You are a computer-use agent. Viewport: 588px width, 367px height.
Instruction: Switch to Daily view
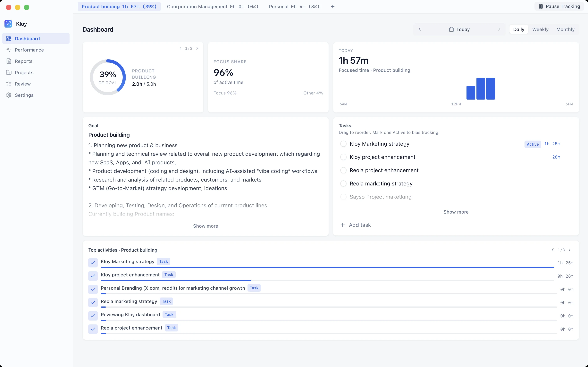(518, 29)
